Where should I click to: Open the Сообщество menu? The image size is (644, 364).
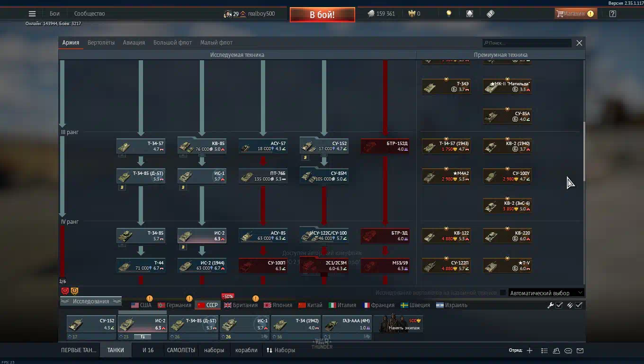pos(89,14)
